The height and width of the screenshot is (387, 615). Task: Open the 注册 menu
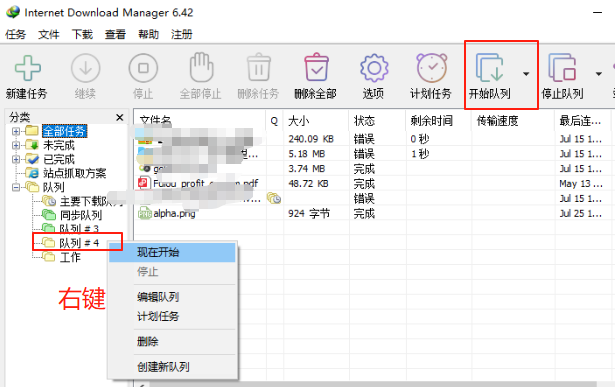(x=182, y=35)
